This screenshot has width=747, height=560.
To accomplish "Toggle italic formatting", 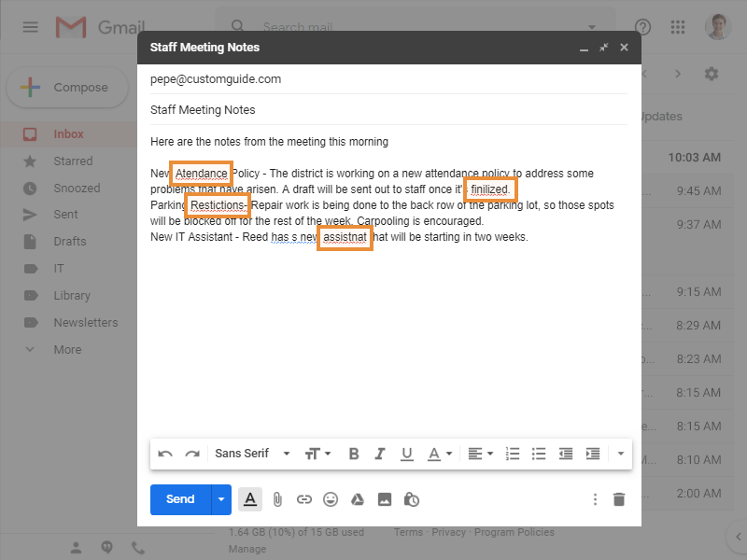I will [380, 454].
